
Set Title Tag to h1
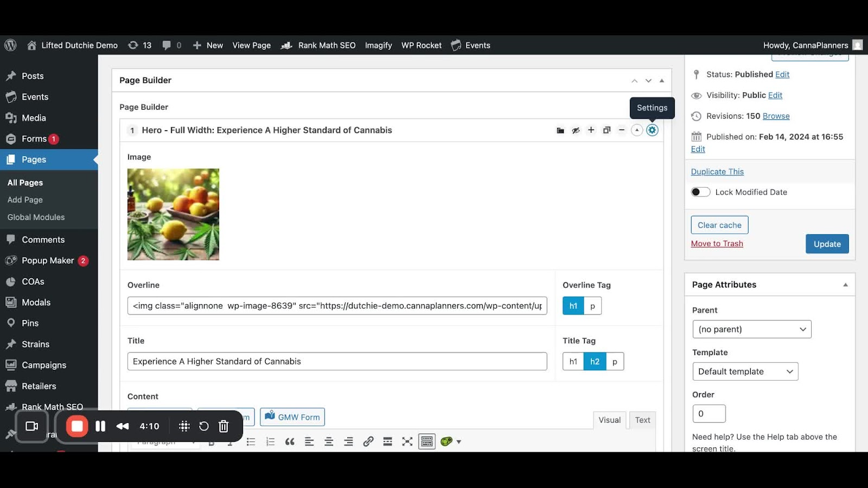[573, 362]
